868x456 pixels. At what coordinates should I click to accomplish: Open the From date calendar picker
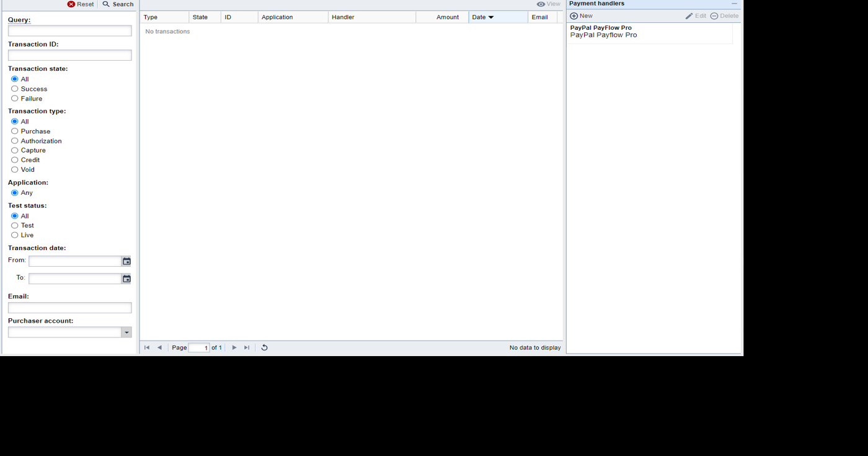coord(126,261)
